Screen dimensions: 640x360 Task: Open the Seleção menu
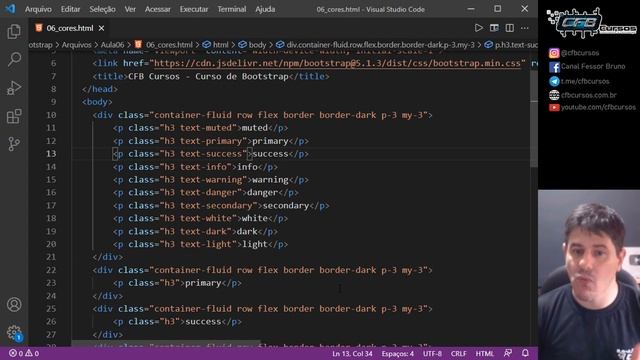[102, 9]
